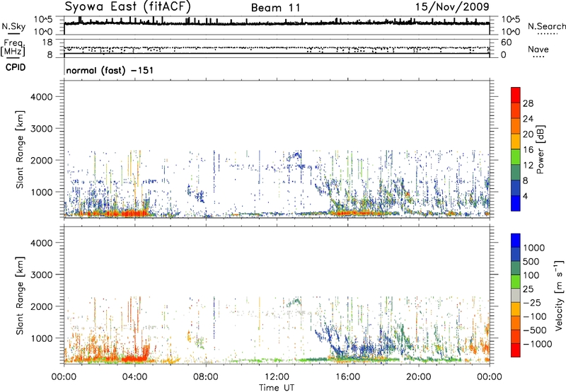Pick the gray segment of the Velocity colorbar
This screenshot has width=566, height=392.
point(516,295)
